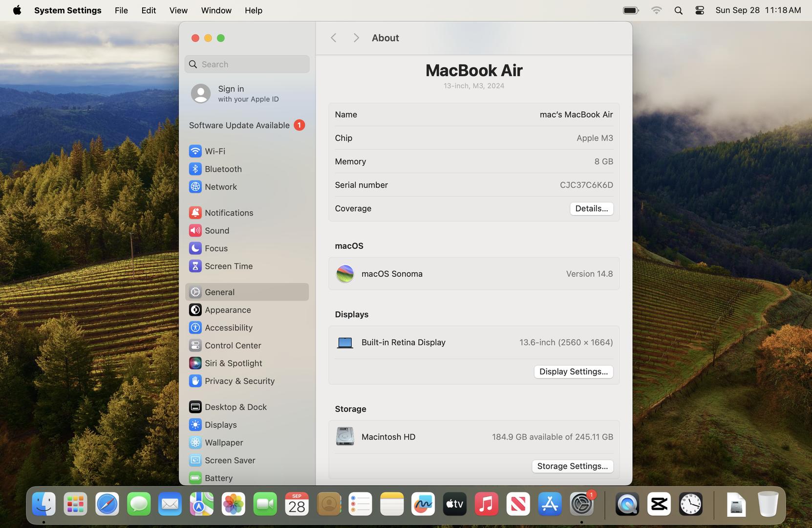Go back using the back chevron

click(x=333, y=38)
